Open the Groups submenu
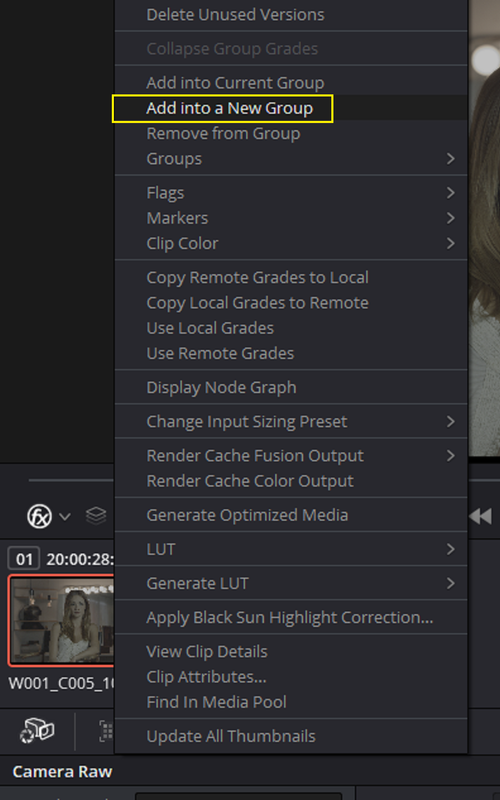 pyautogui.click(x=291, y=159)
